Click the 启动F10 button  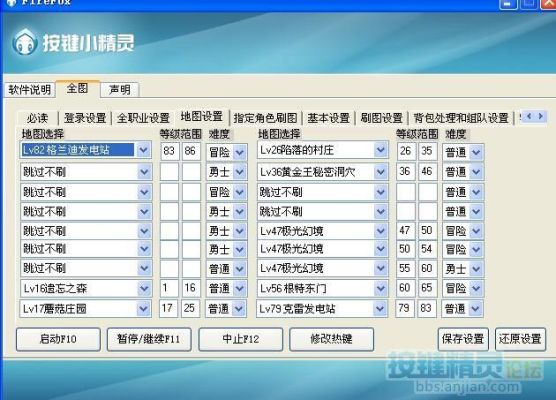(x=58, y=339)
